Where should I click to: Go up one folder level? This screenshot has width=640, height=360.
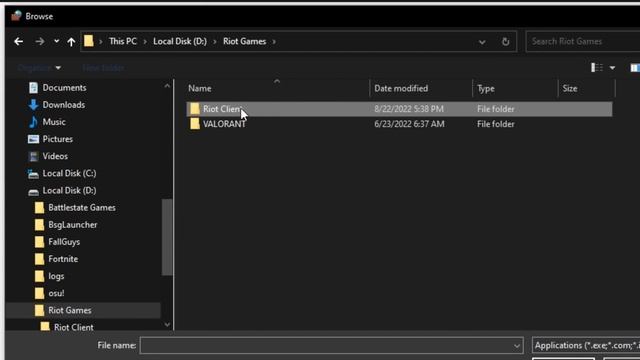71,42
